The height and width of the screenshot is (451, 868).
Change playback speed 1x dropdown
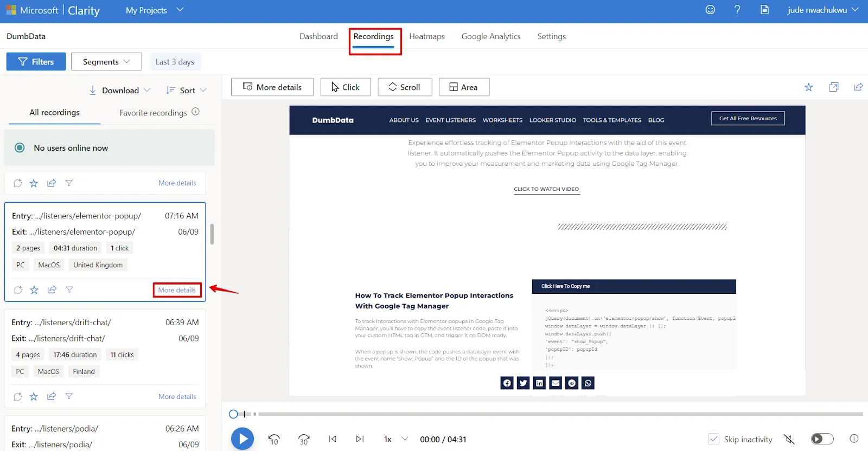coord(395,439)
